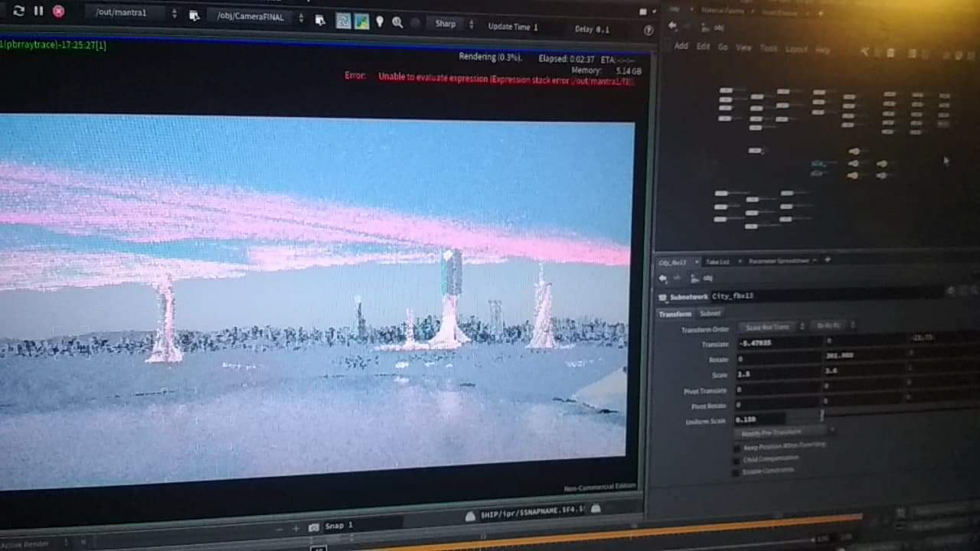Click the plus icon left of the snapshot camera

296,528
